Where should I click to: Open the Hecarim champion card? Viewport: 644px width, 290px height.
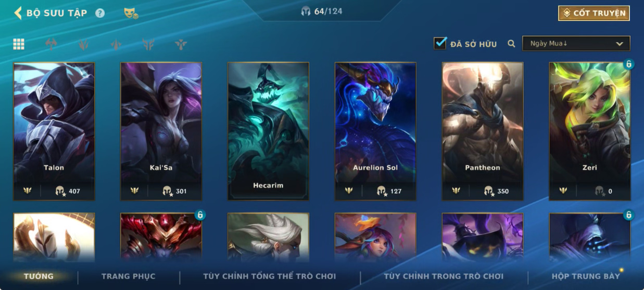point(268,131)
